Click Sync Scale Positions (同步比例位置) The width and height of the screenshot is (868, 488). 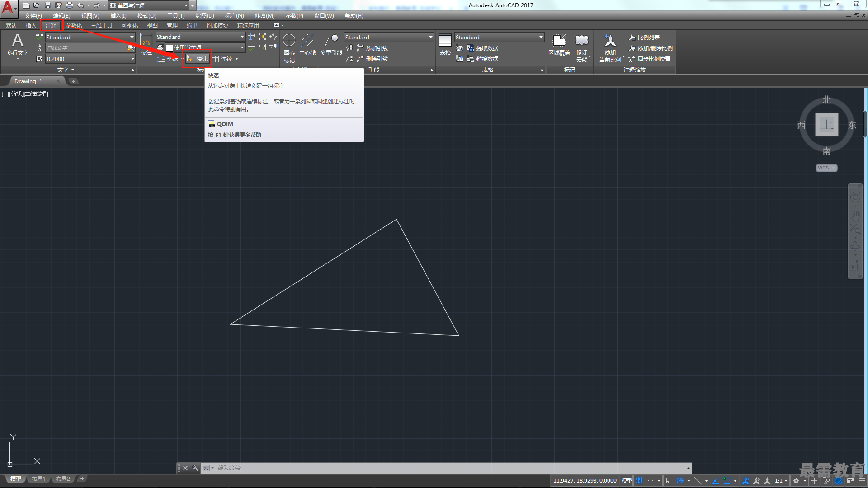(649, 59)
